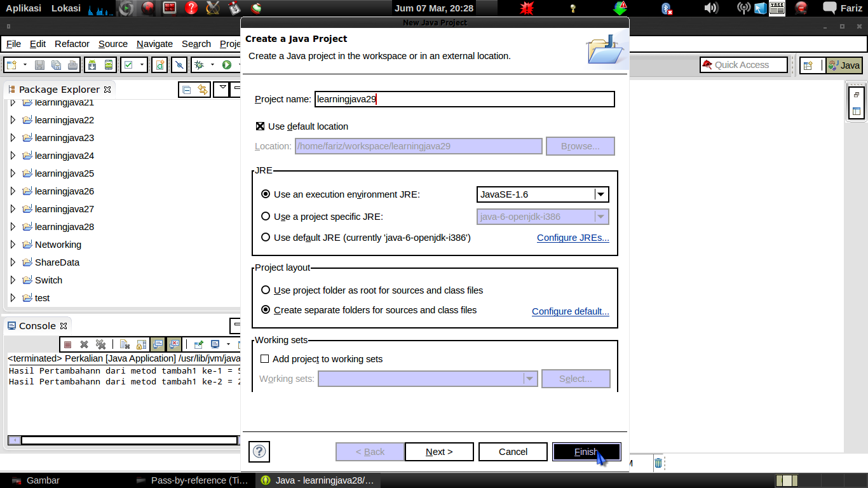This screenshot has height=488, width=868.
Task: Click the Project name input field
Action: (465, 99)
